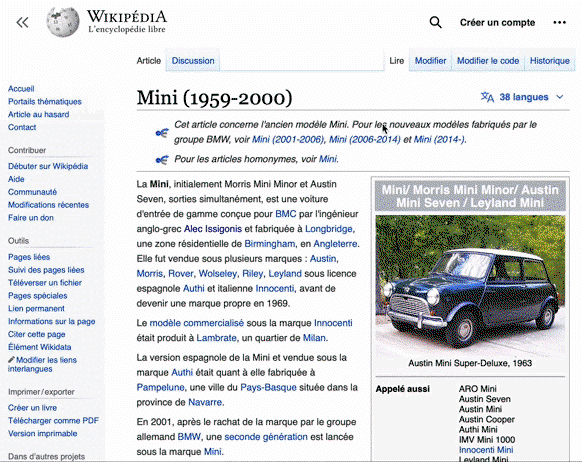This screenshot has height=462, width=582.
Task: Click the Contact sidebar link
Action: 22,127
